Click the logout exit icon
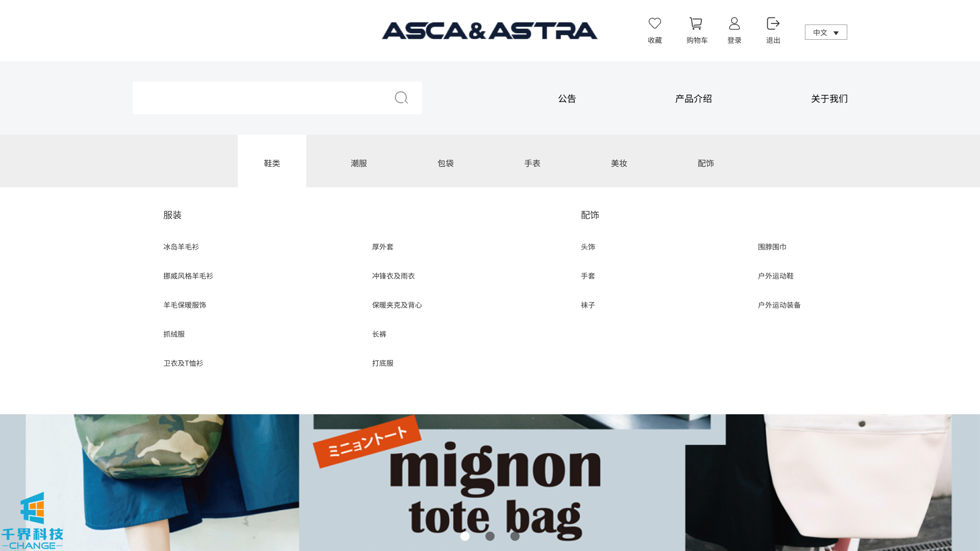This screenshot has height=551, width=980. [x=773, y=23]
